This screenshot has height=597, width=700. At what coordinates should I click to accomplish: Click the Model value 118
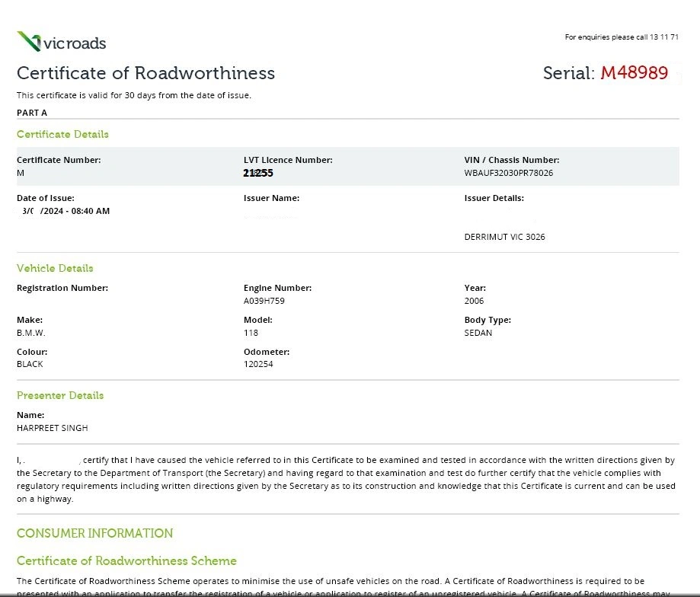(251, 333)
